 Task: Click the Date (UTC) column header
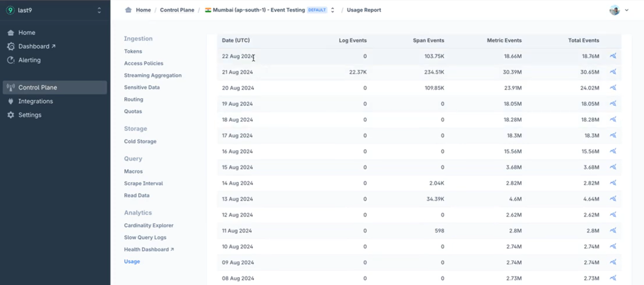click(x=236, y=40)
